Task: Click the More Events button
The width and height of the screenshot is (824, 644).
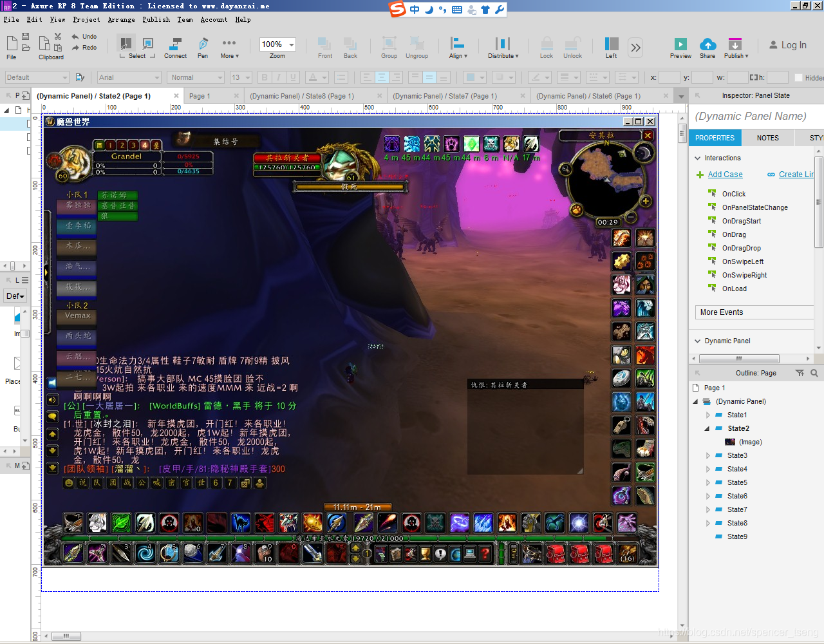Action: (755, 312)
